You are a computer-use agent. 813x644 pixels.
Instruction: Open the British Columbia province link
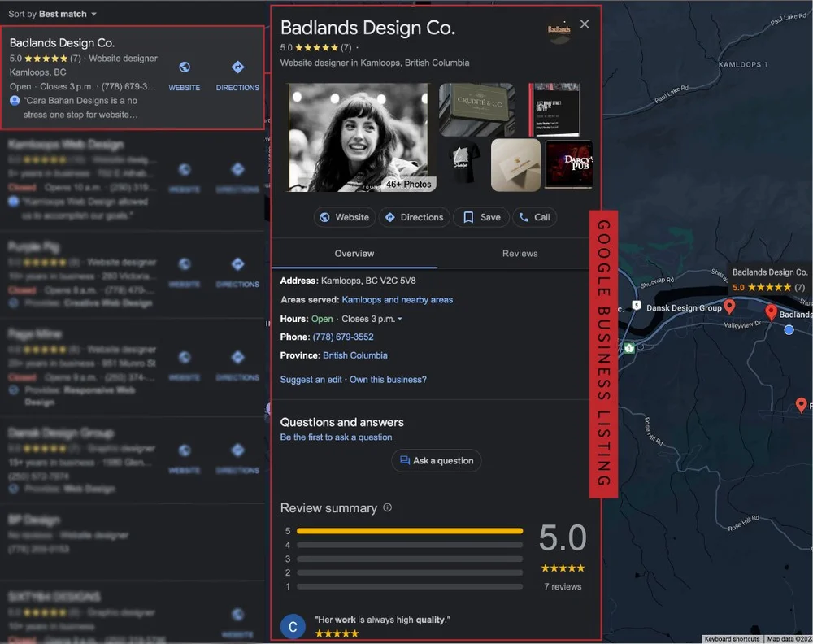355,355
